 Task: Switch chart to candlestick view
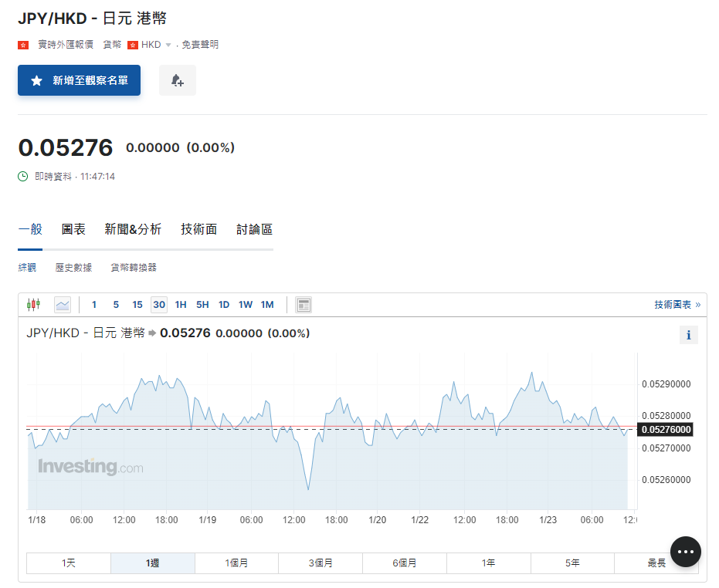click(x=33, y=305)
